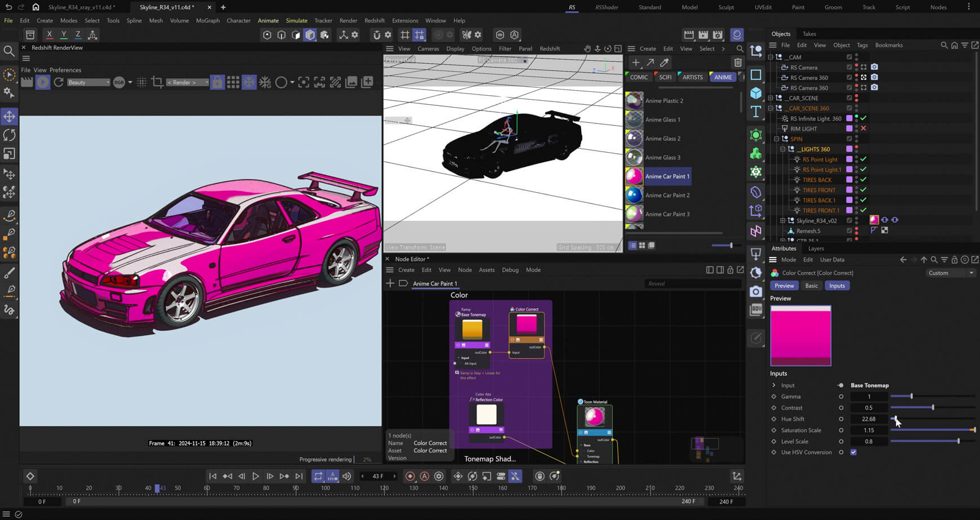Collapse the SPIN group
The image size is (980, 520).
tap(777, 139)
